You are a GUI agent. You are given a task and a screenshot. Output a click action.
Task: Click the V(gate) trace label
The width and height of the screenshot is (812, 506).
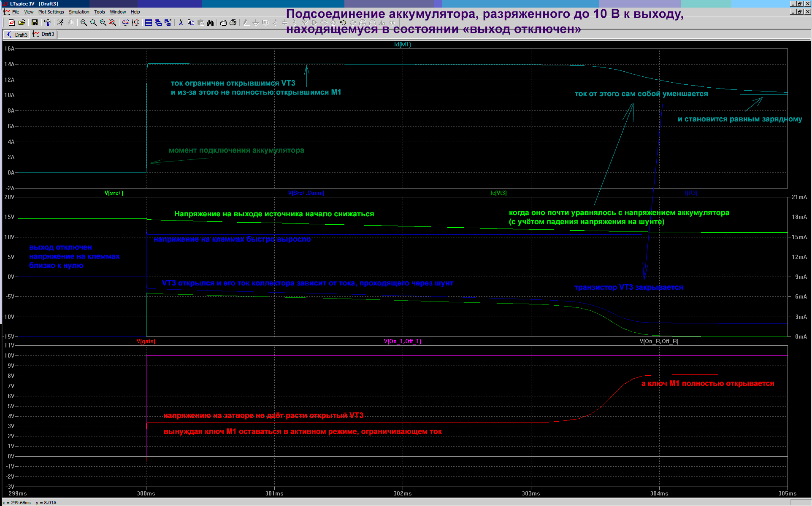(146, 341)
